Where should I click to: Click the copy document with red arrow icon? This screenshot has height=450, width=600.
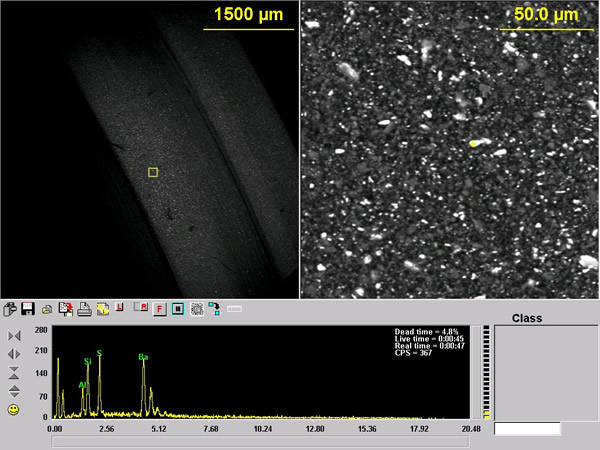(x=66, y=309)
